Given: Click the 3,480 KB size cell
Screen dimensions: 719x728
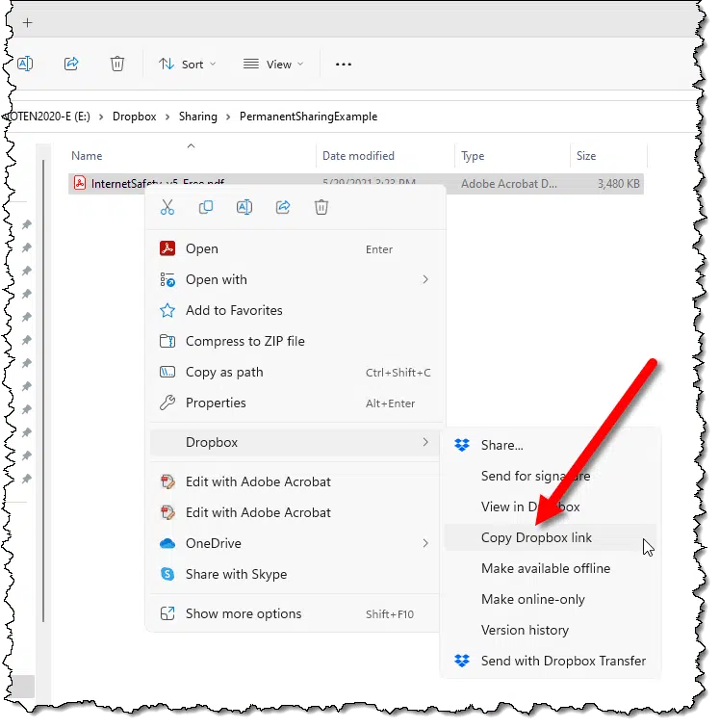Looking at the screenshot, I should click(x=618, y=184).
